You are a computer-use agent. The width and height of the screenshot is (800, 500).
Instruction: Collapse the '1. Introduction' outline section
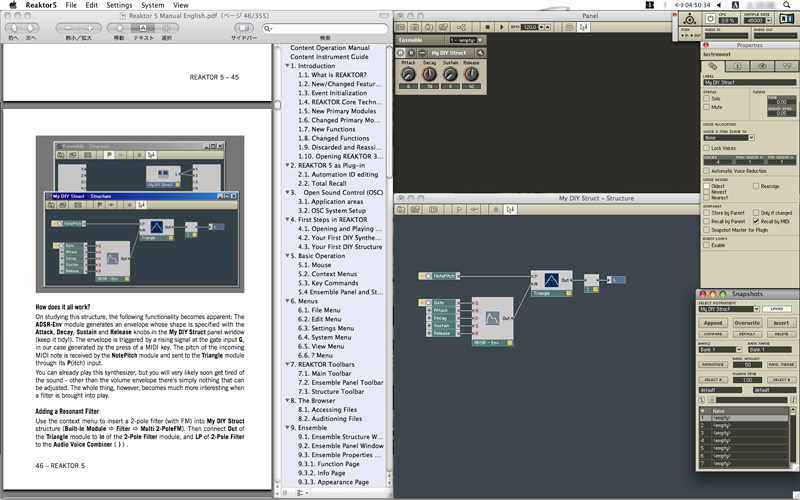pos(287,66)
